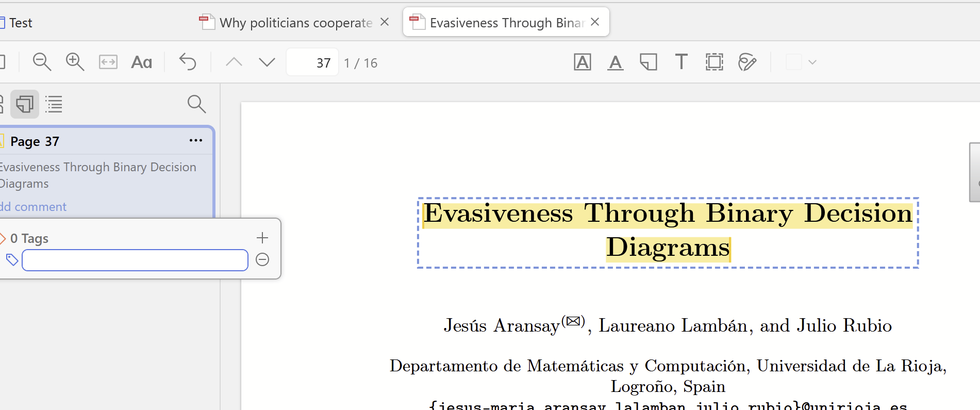Edit the page number field
This screenshot has height=410, width=980.
click(x=312, y=62)
